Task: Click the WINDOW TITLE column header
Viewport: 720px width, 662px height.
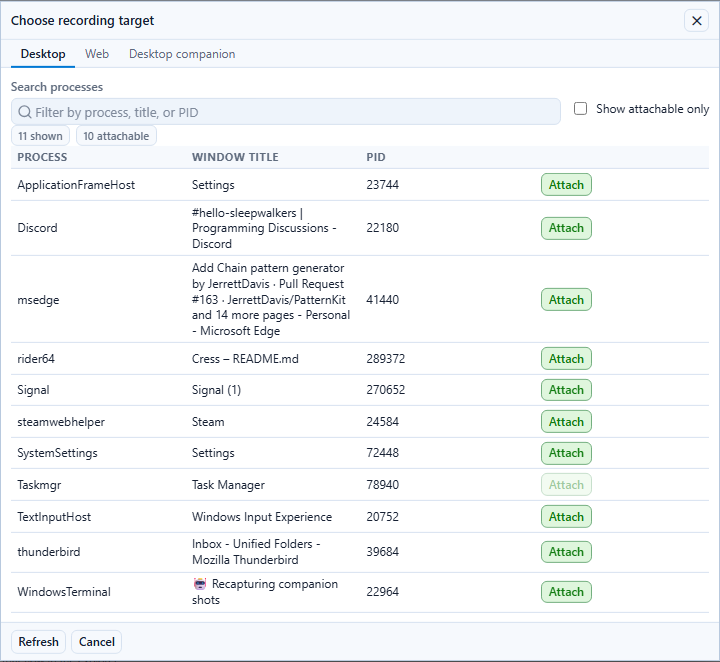Action: (x=235, y=157)
